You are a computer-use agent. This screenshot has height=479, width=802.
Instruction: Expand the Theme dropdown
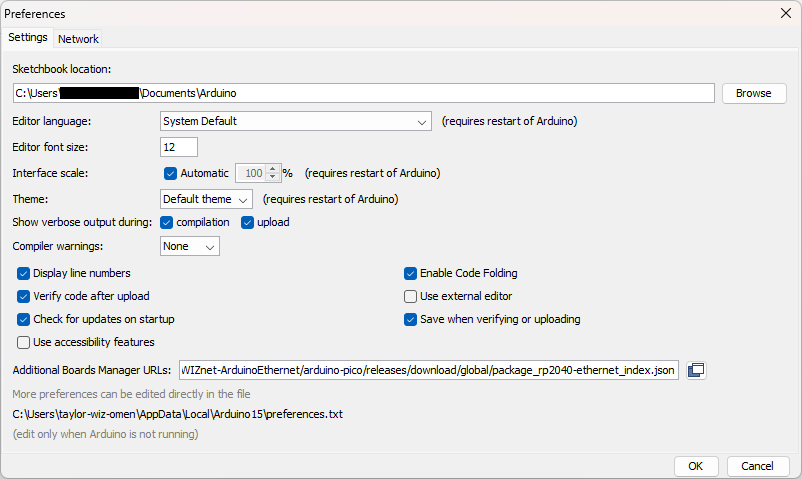[206, 199]
